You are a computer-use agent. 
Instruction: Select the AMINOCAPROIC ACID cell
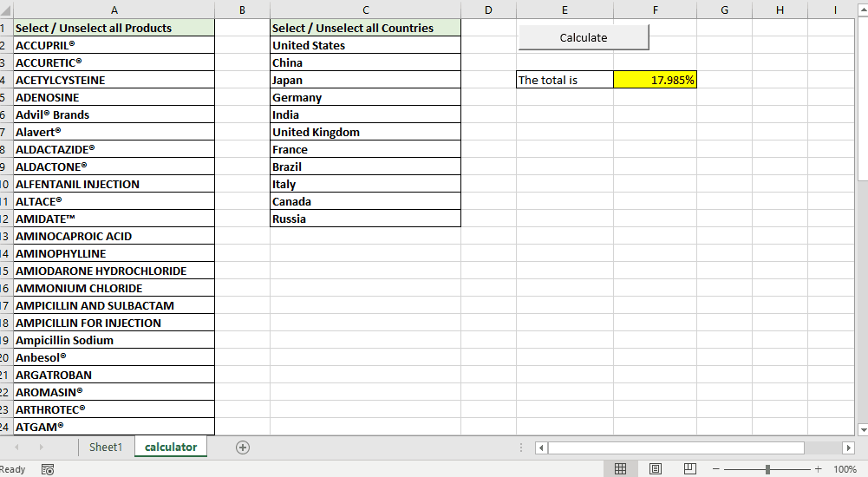[x=114, y=236]
